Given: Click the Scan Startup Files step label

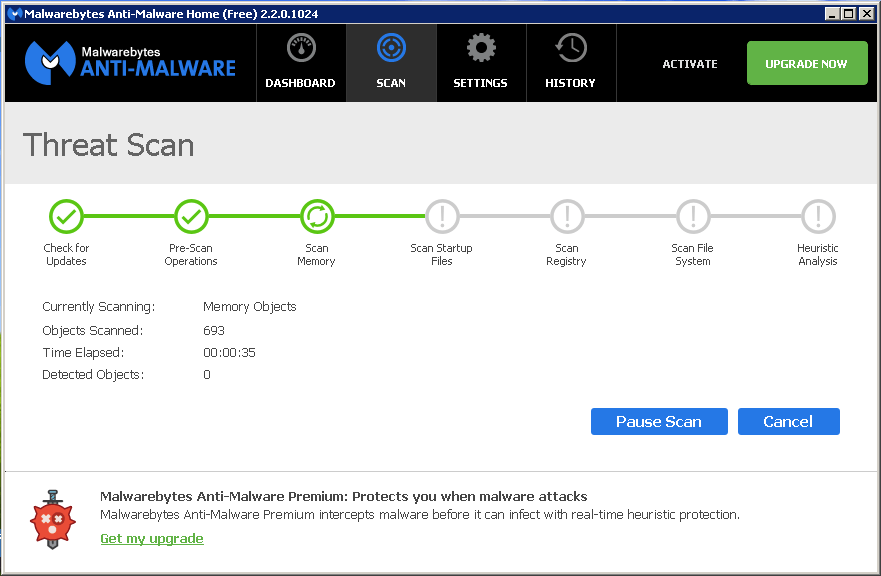Looking at the screenshot, I should coord(442,255).
